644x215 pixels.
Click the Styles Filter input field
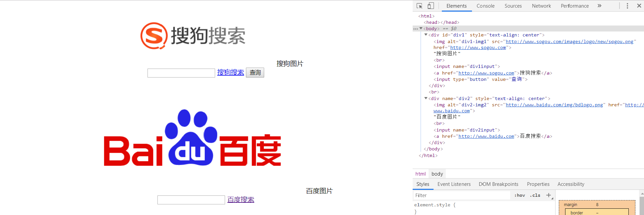(x=461, y=195)
